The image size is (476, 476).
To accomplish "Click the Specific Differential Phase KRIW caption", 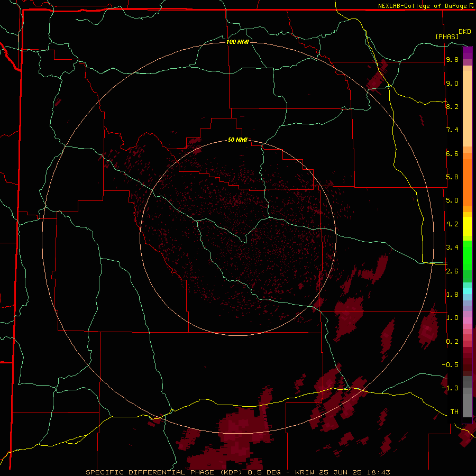I will pyautogui.click(x=237, y=472).
